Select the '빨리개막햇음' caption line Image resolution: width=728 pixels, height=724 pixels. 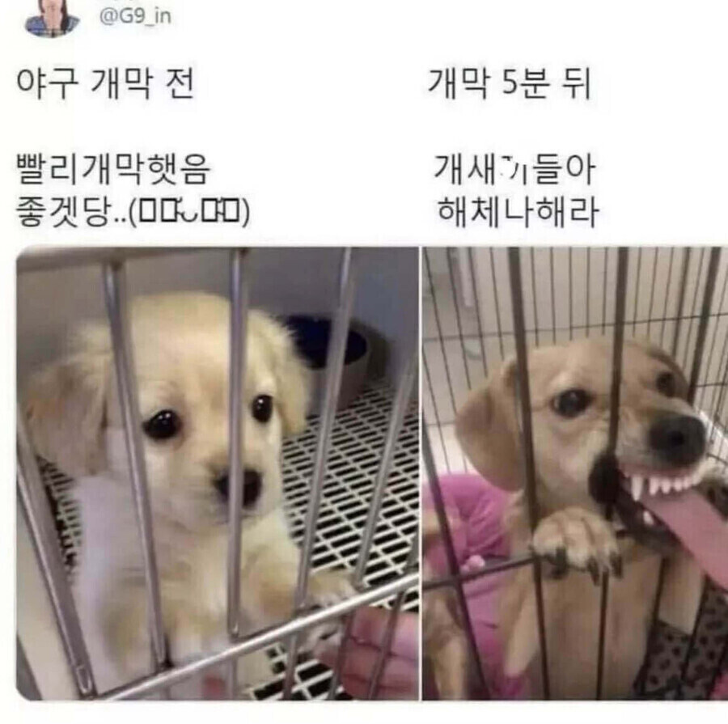114,170
